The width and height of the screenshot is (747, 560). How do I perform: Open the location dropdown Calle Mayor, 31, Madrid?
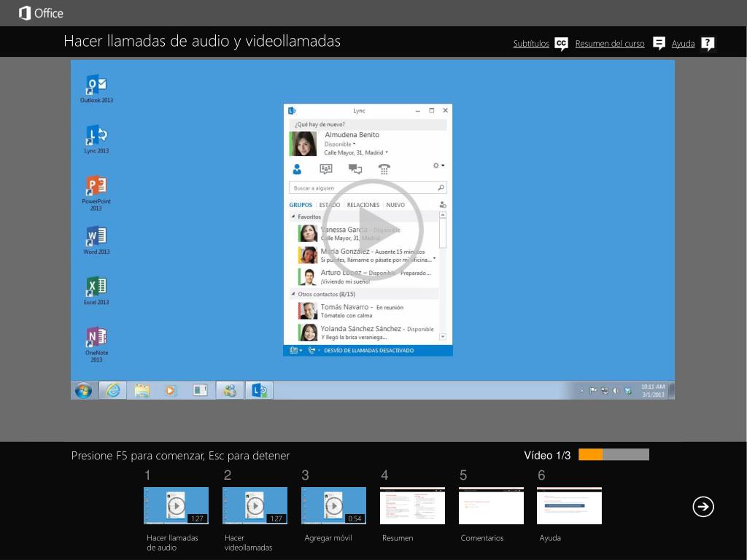(x=356, y=153)
